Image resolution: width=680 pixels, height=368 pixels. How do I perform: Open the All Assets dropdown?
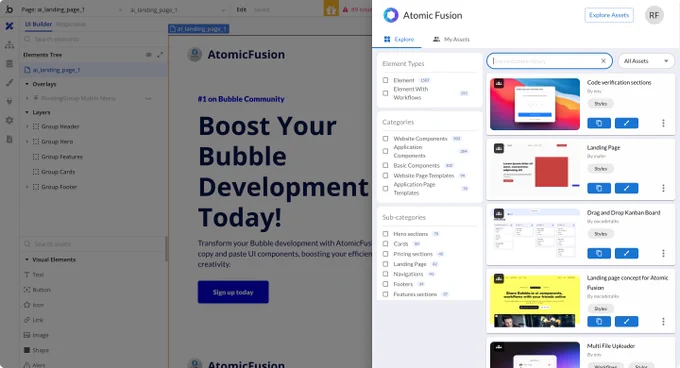pos(646,61)
